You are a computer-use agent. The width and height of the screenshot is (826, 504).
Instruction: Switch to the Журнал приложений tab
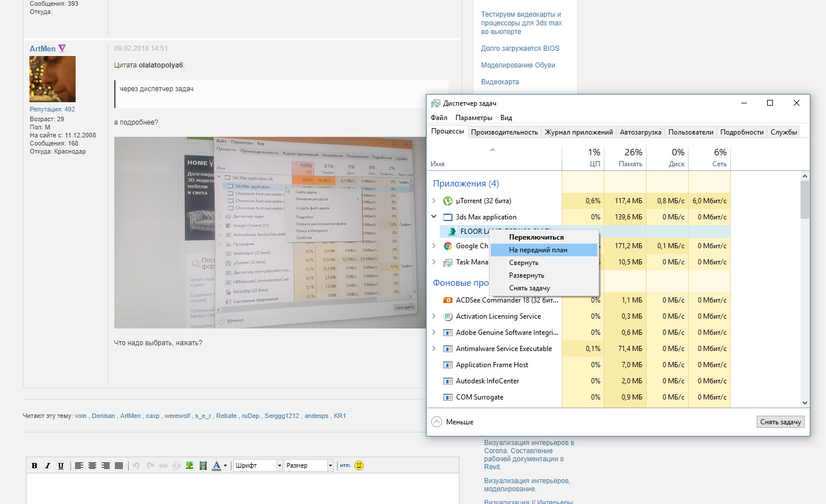click(x=579, y=132)
